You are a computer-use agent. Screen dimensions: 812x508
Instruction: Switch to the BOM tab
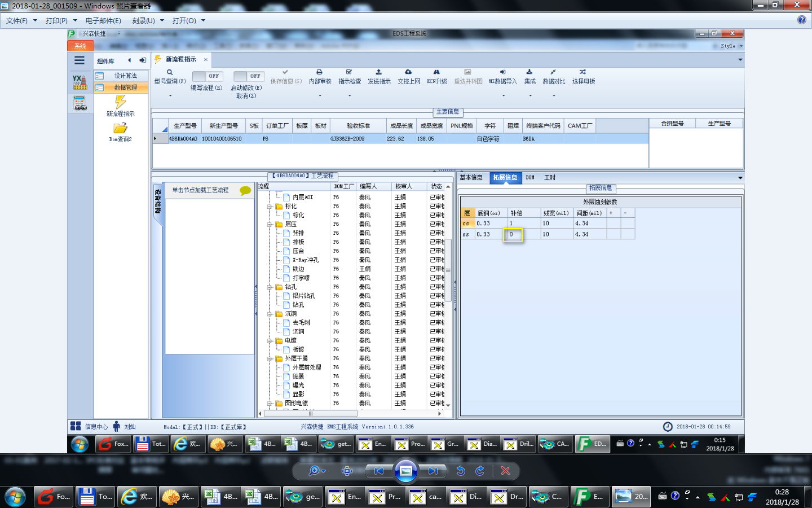(x=530, y=177)
